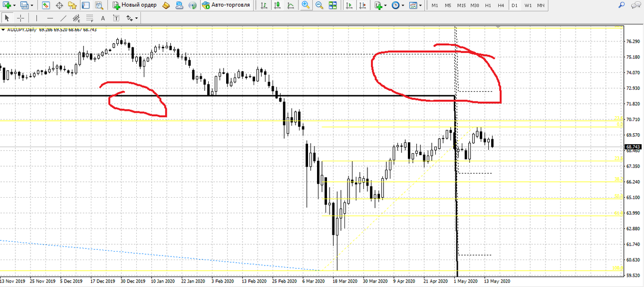Expand the Indicators dropdown arrow
Image resolution: width=644 pixels, height=287 pixels.
point(386,5)
